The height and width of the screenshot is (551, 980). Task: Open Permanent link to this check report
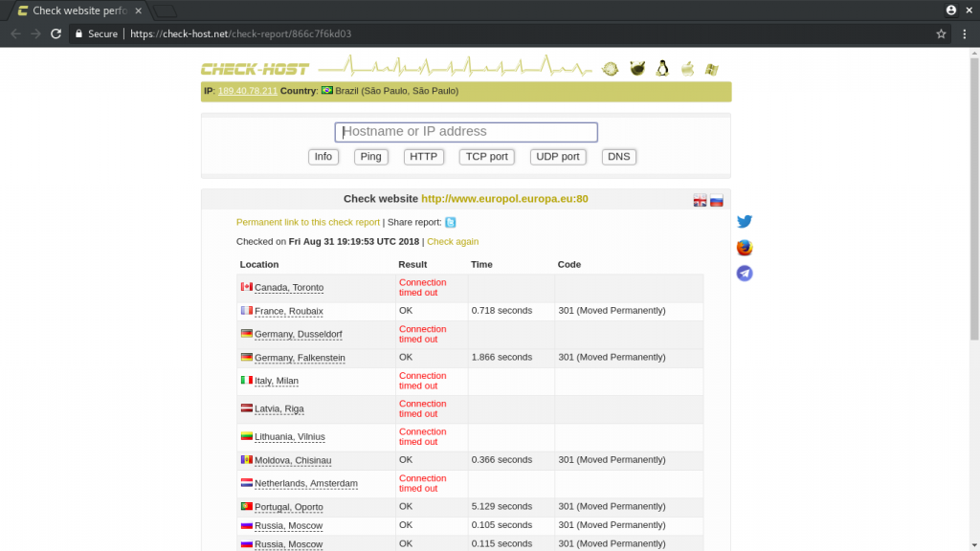tap(308, 222)
